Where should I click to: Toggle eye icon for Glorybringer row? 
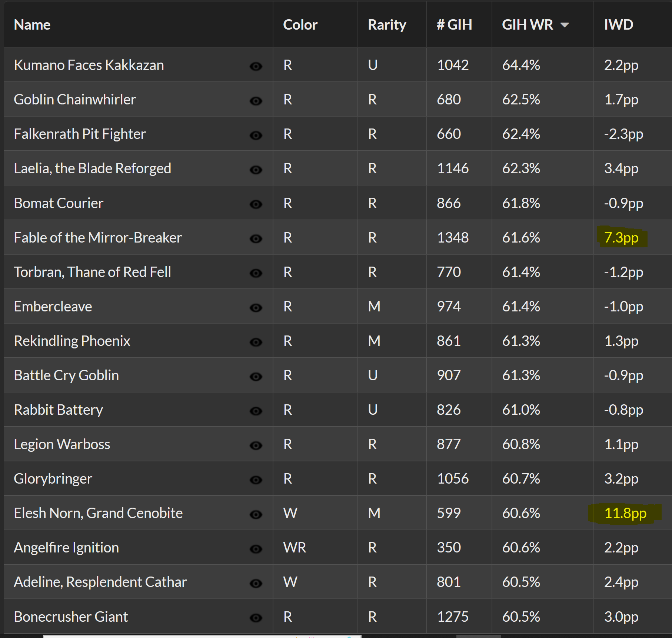click(256, 480)
